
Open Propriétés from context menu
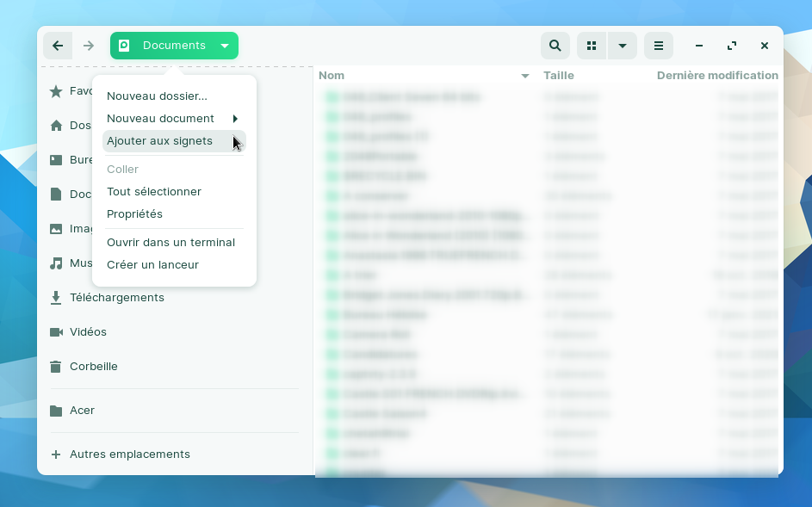(134, 214)
